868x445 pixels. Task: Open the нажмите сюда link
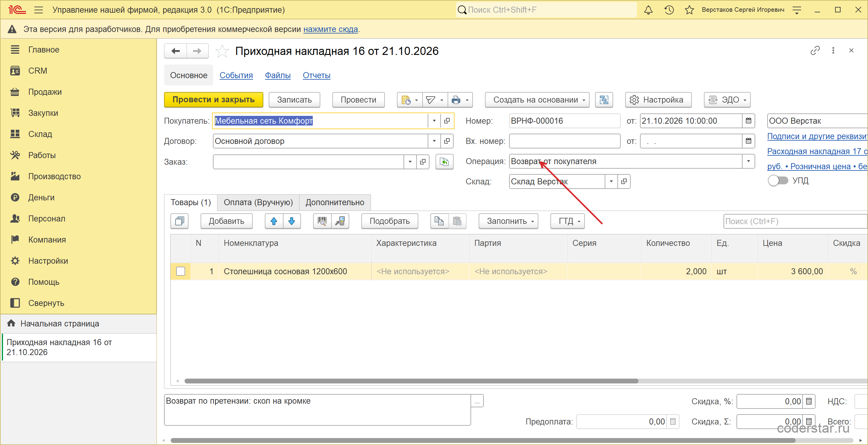tap(330, 29)
